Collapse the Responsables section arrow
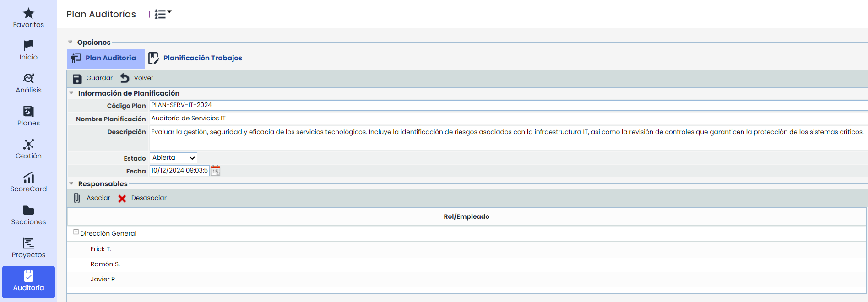The width and height of the screenshot is (868, 302). [71, 183]
